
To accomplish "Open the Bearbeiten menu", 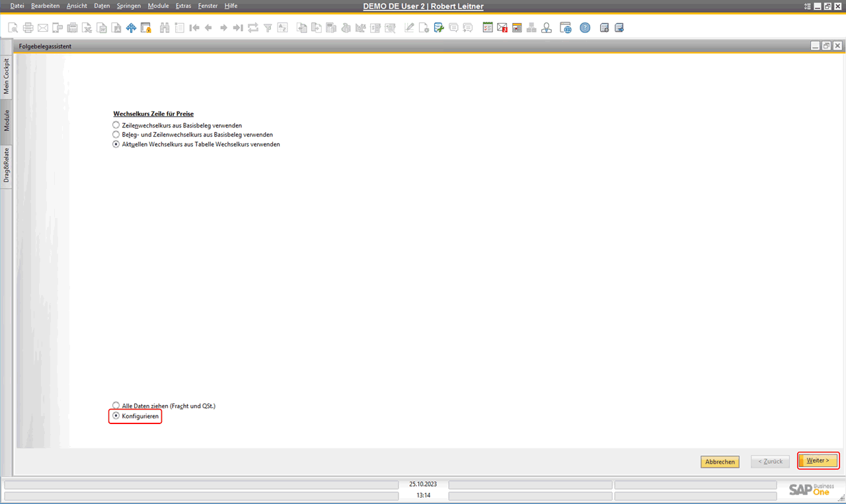I will 45,6.
